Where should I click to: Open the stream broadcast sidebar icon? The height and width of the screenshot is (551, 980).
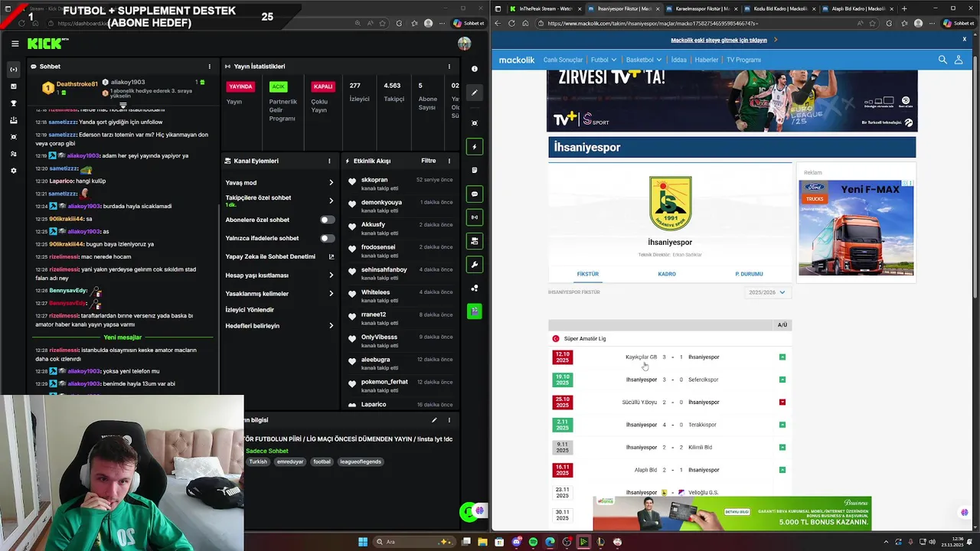[14, 70]
